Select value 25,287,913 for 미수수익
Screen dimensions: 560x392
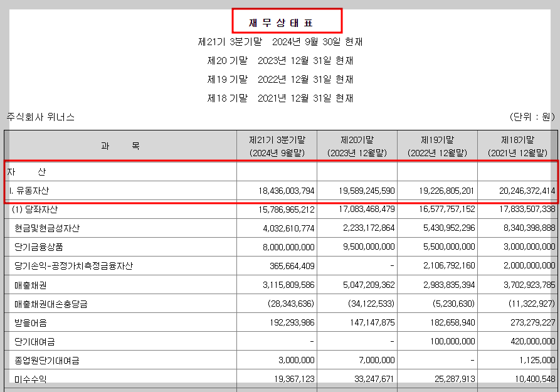point(455,379)
